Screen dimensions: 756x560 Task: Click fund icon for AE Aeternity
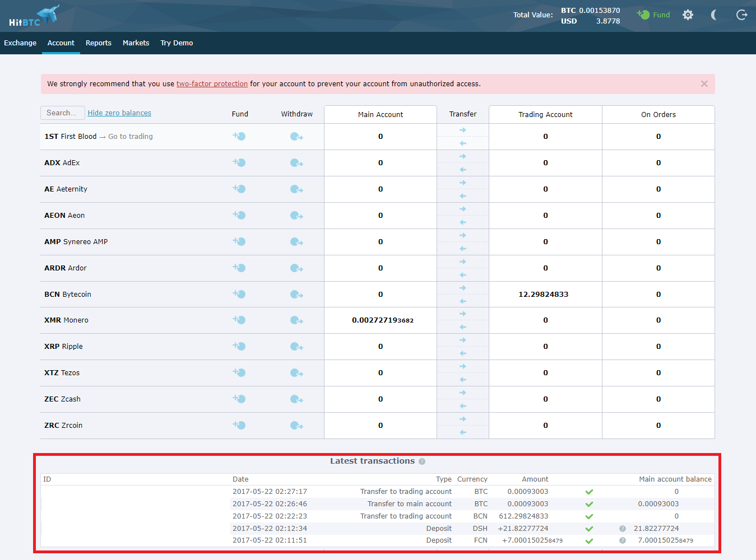[x=239, y=189]
